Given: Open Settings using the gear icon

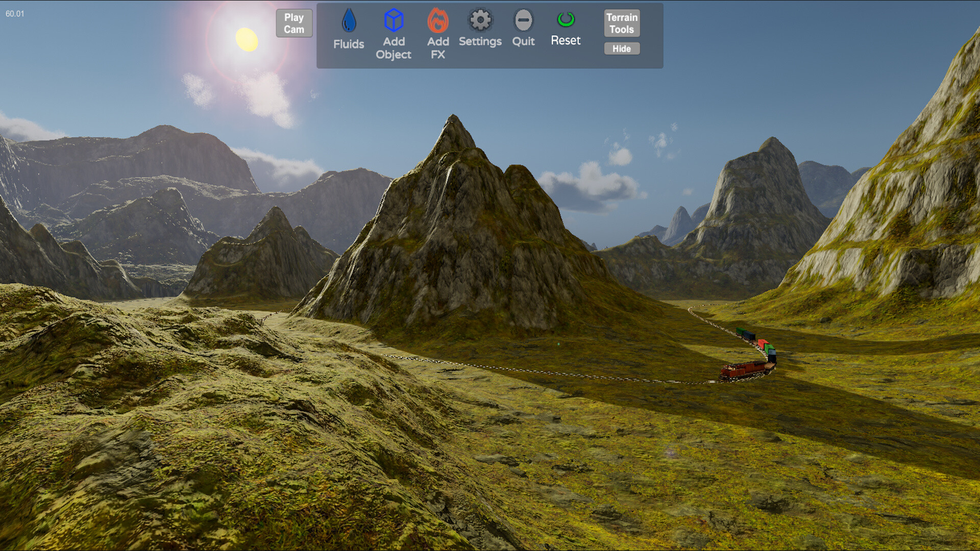Looking at the screenshot, I should [479, 20].
